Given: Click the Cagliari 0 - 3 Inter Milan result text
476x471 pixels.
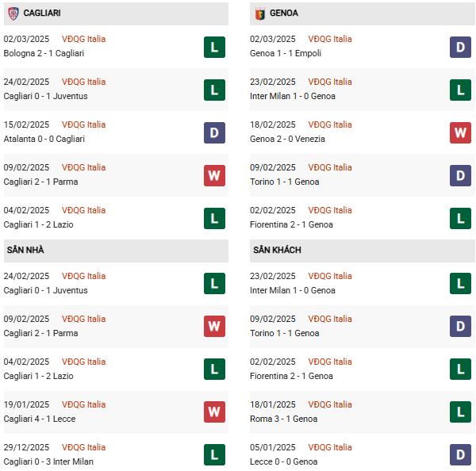Looking at the screenshot, I should click(48, 461).
